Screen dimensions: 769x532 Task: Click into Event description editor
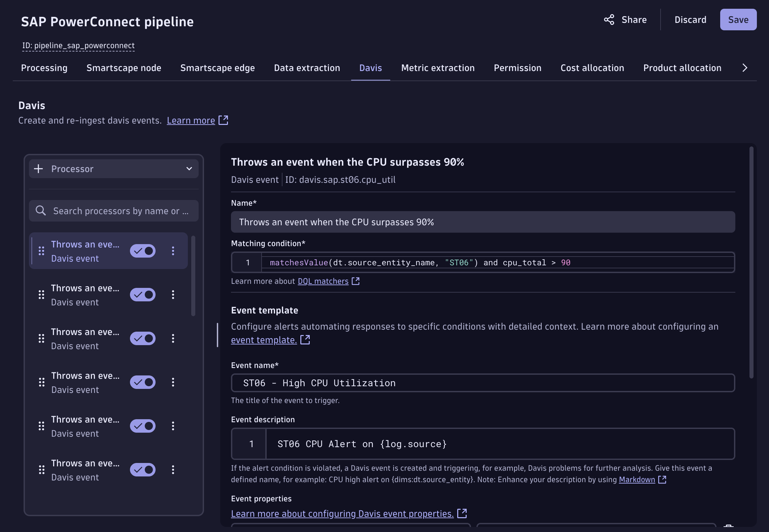click(483, 444)
